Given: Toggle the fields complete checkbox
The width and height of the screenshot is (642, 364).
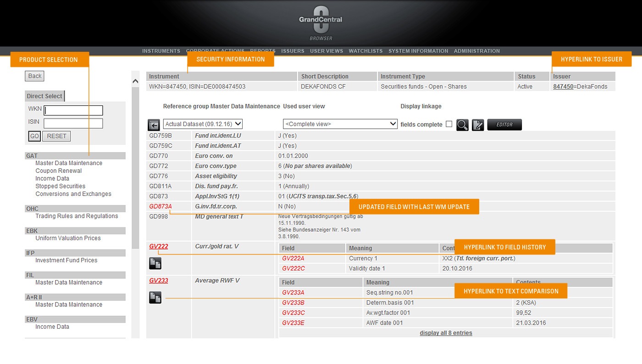Looking at the screenshot, I should [x=449, y=124].
